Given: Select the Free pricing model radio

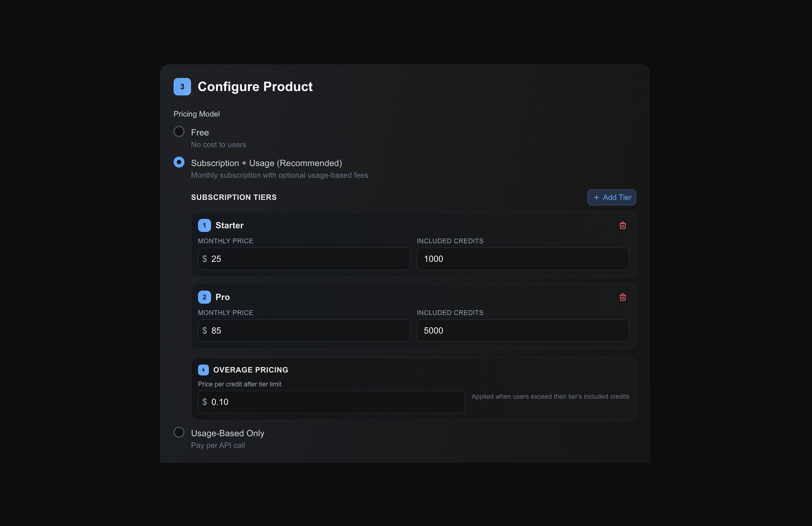Looking at the screenshot, I should 179,132.
